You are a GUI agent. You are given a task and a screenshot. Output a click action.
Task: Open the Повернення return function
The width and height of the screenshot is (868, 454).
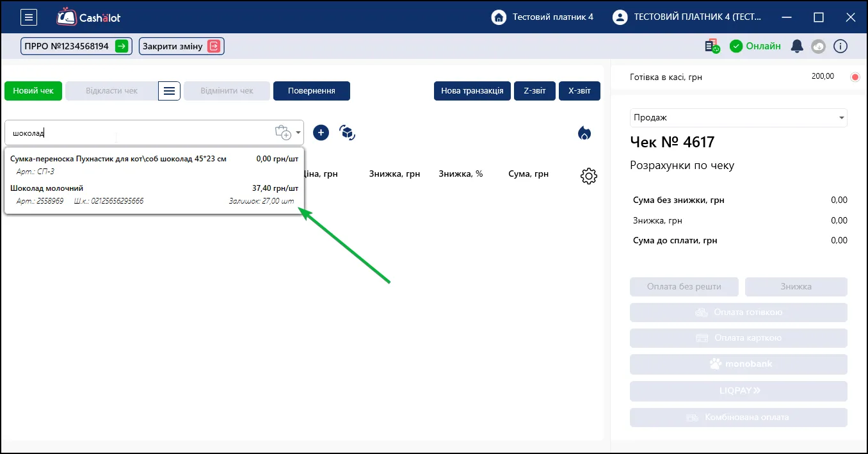tap(312, 91)
